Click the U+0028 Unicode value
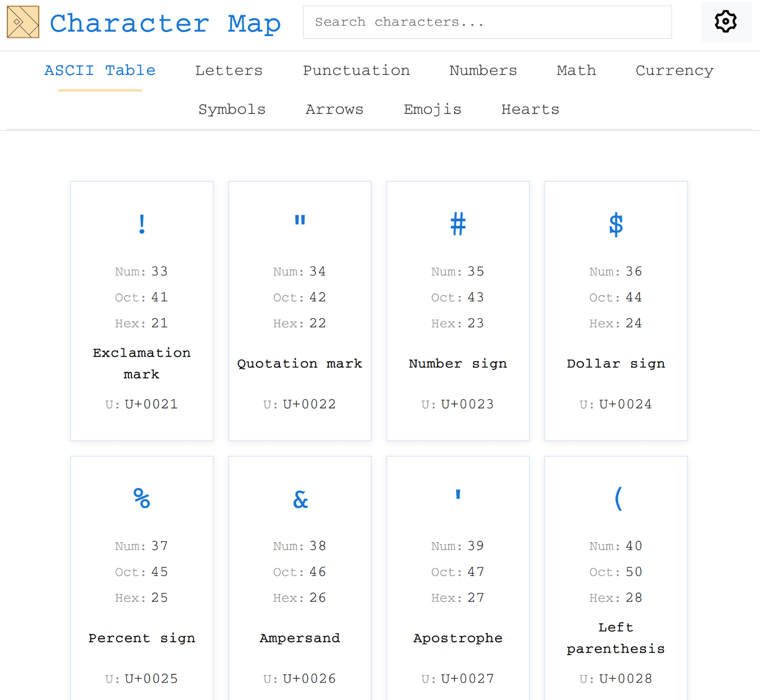Image resolution: width=760 pixels, height=700 pixels. [x=625, y=679]
